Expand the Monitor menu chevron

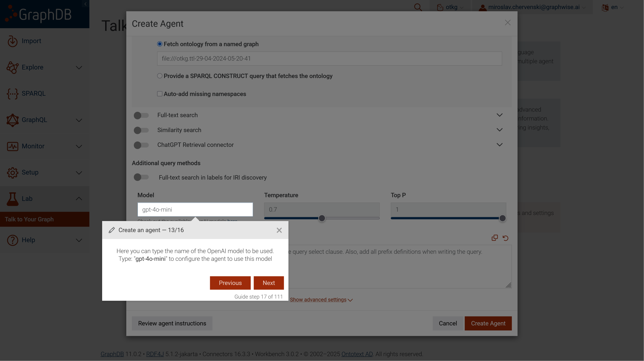tap(79, 146)
